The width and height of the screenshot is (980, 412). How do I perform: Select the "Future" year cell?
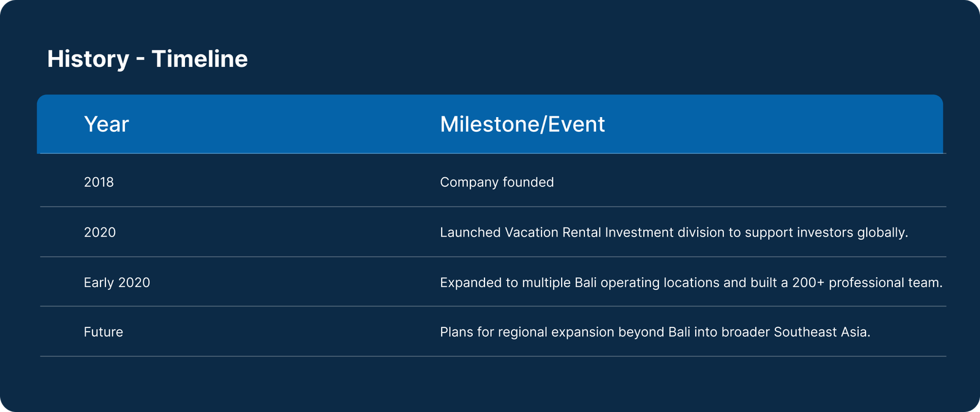pyautogui.click(x=104, y=332)
